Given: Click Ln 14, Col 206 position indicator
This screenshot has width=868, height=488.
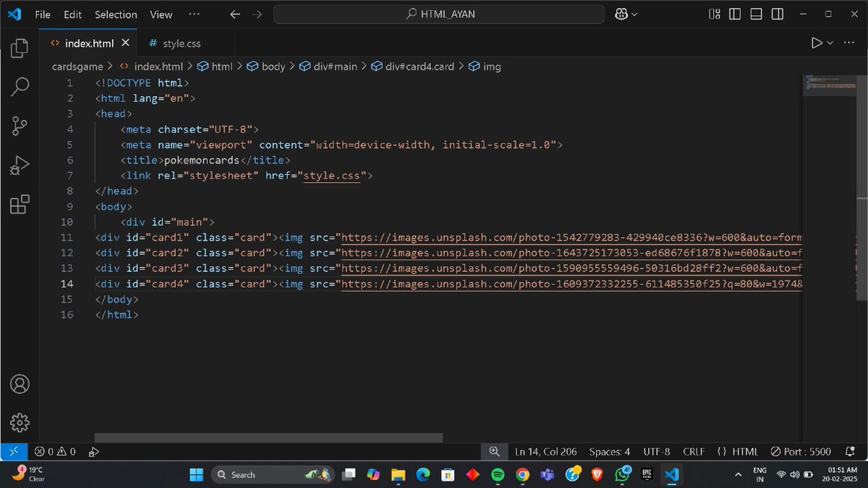Looking at the screenshot, I should click(x=546, y=451).
